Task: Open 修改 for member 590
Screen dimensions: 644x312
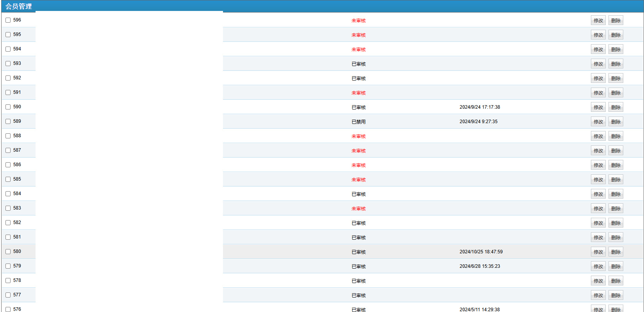Action: (598, 108)
